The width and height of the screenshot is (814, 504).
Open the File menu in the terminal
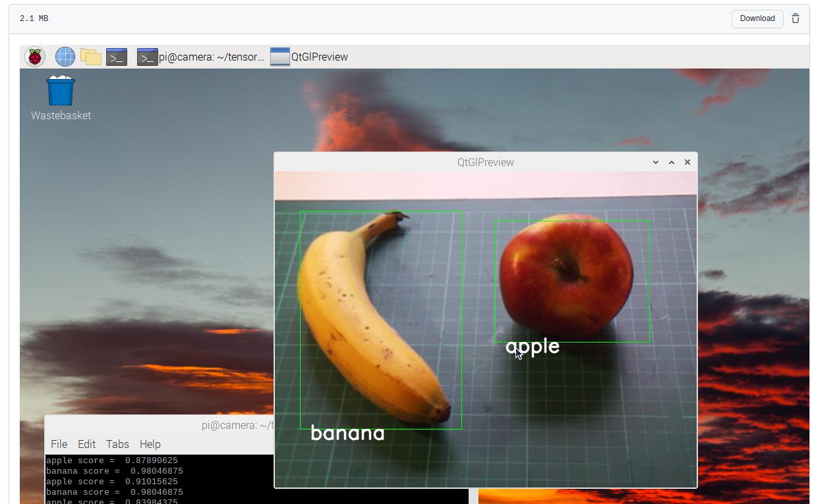[x=59, y=444]
